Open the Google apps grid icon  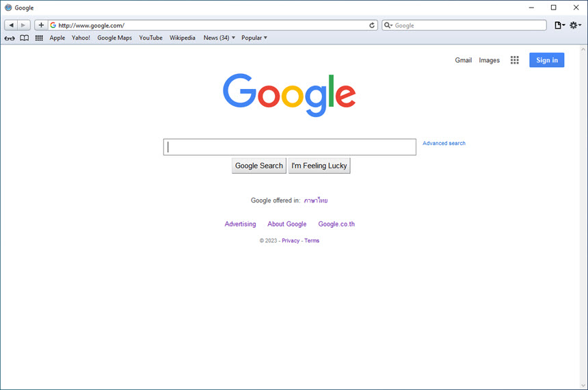(514, 60)
